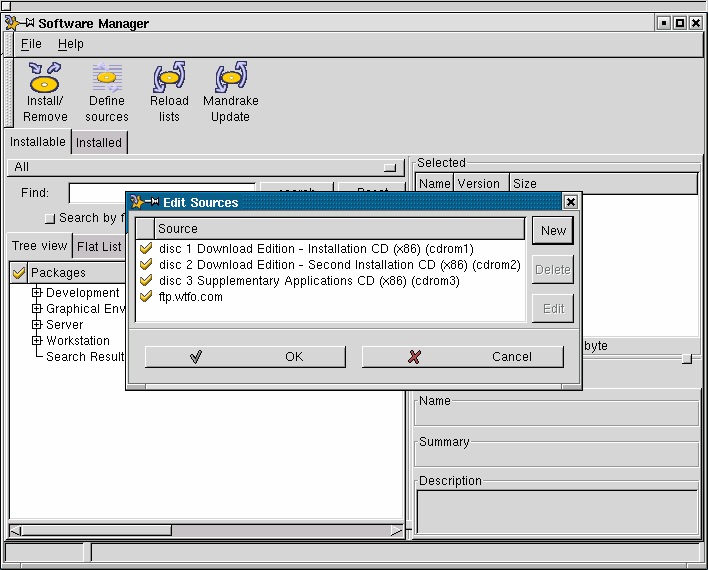Expand the Workstation tree node
The height and width of the screenshot is (570, 708).
[x=37, y=340]
